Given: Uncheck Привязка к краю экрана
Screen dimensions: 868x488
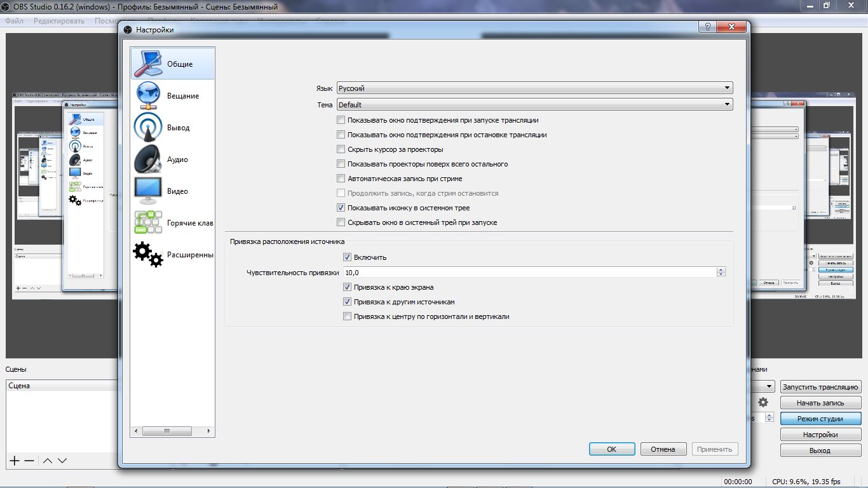Looking at the screenshot, I should pyautogui.click(x=348, y=287).
